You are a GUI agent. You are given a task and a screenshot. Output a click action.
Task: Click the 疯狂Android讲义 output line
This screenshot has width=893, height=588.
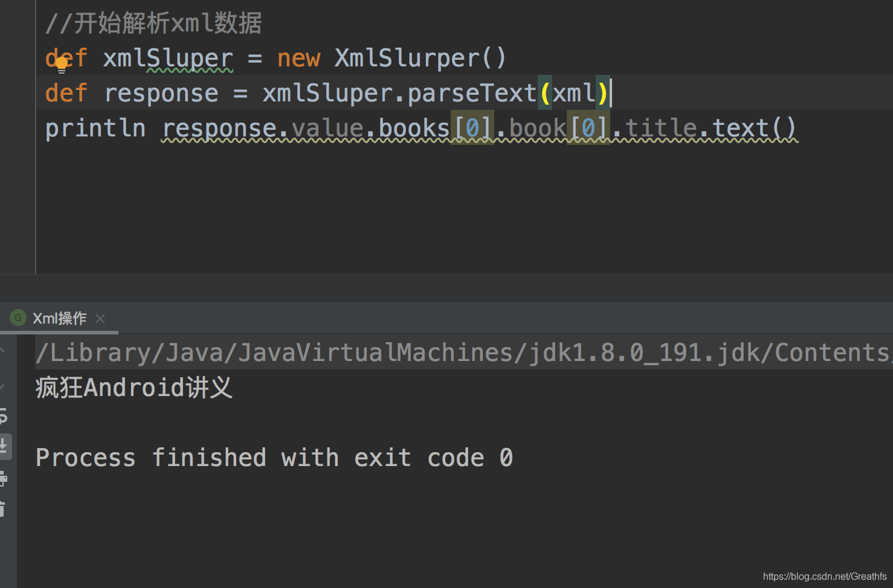click(134, 388)
